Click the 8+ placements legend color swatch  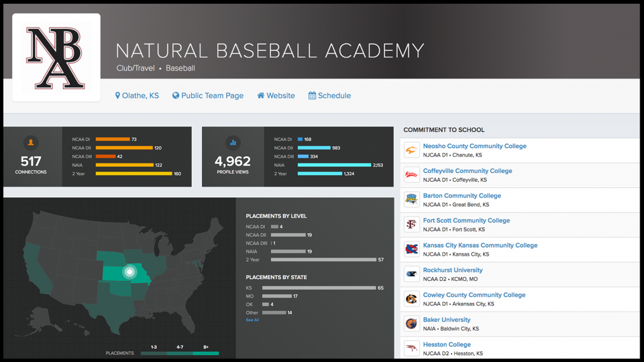[x=206, y=353]
